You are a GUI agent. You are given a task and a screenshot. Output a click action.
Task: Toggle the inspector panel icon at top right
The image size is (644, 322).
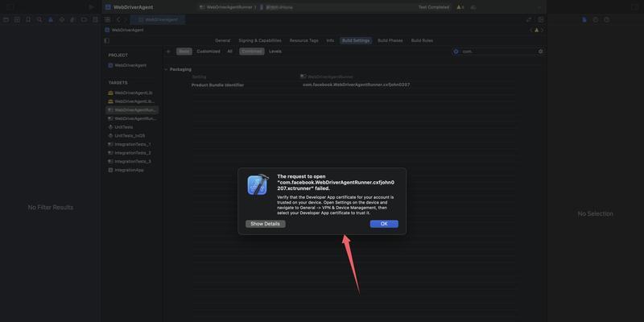pyautogui.click(x=634, y=7)
